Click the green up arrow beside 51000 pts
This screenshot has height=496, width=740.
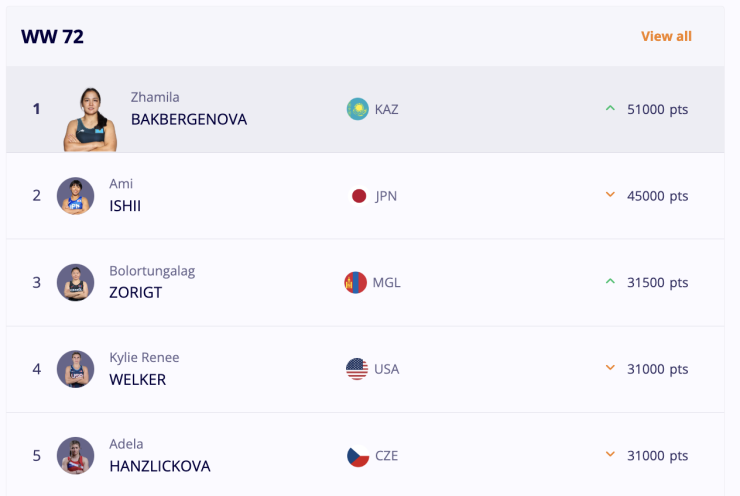(x=610, y=108)
